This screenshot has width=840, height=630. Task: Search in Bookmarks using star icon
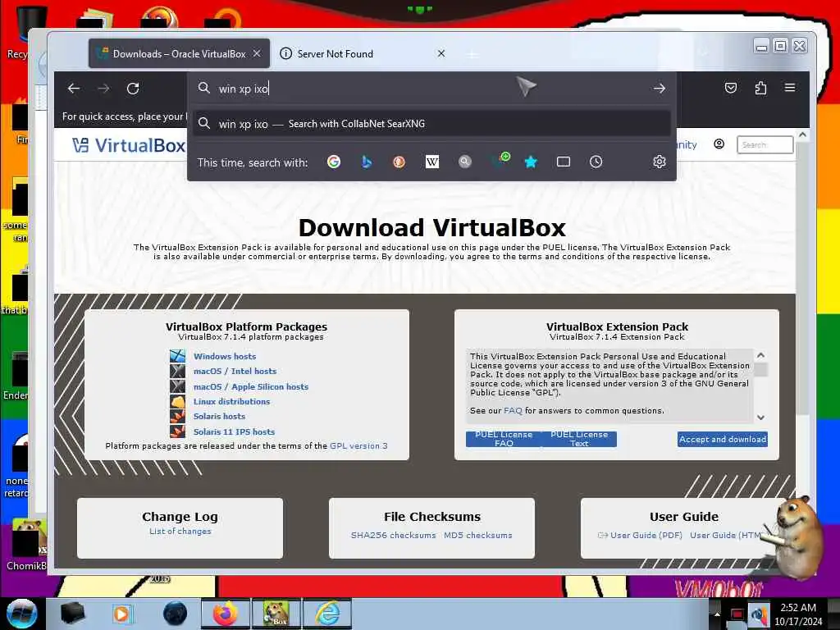tap(531, 162)
